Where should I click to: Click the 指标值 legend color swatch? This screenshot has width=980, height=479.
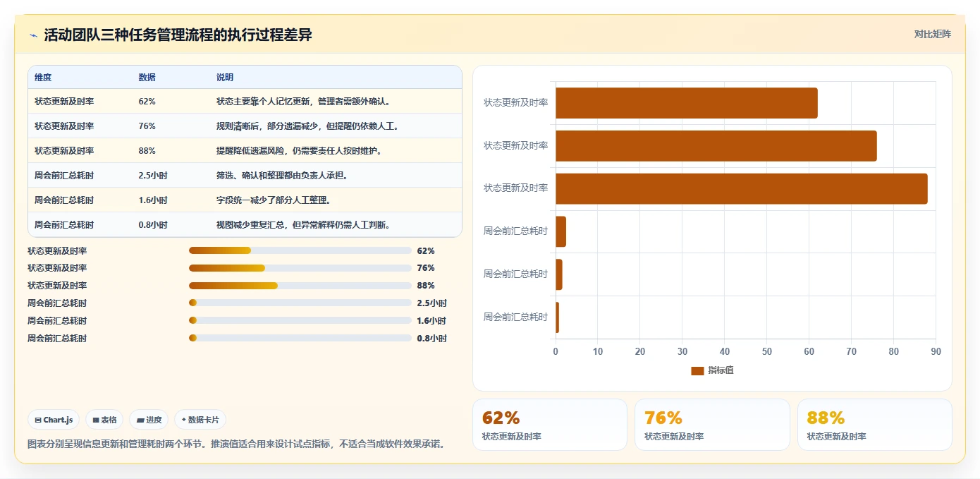pos(697,370)
